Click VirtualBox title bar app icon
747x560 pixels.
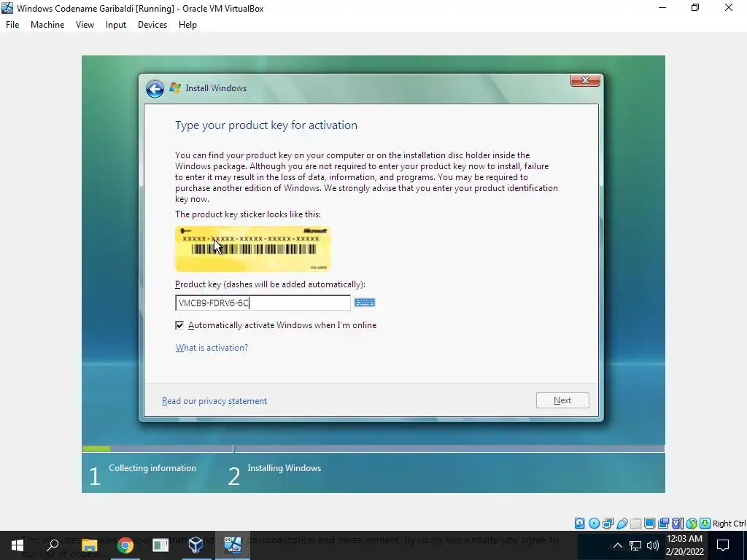(x=7, y=8)
